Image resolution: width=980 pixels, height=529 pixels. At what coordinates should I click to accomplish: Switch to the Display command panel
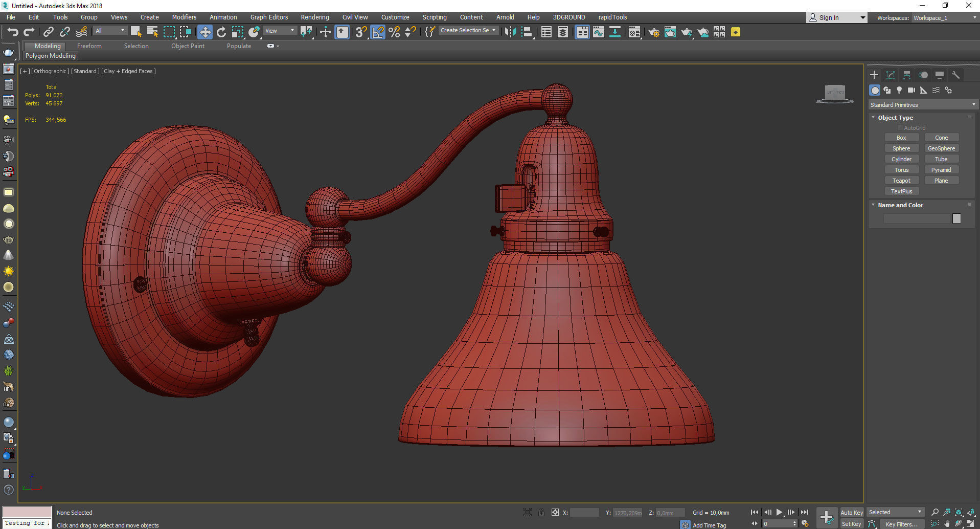point(940,75)
